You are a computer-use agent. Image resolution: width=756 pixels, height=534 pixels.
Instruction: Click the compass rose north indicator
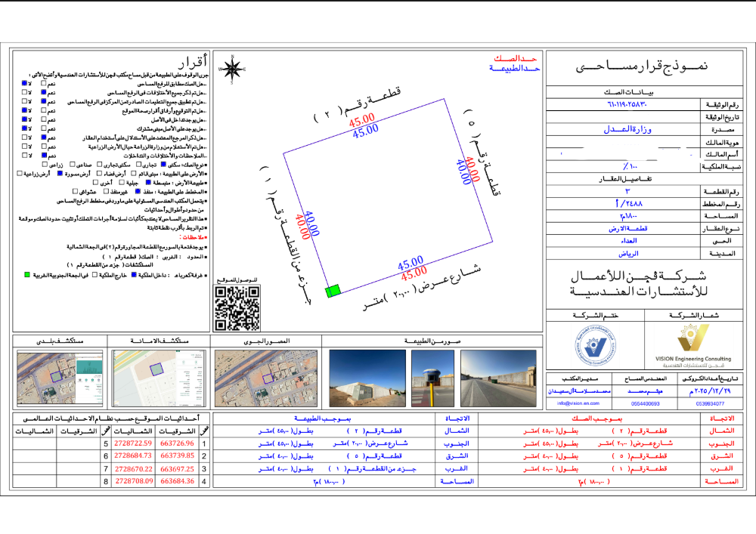(232, 69)
